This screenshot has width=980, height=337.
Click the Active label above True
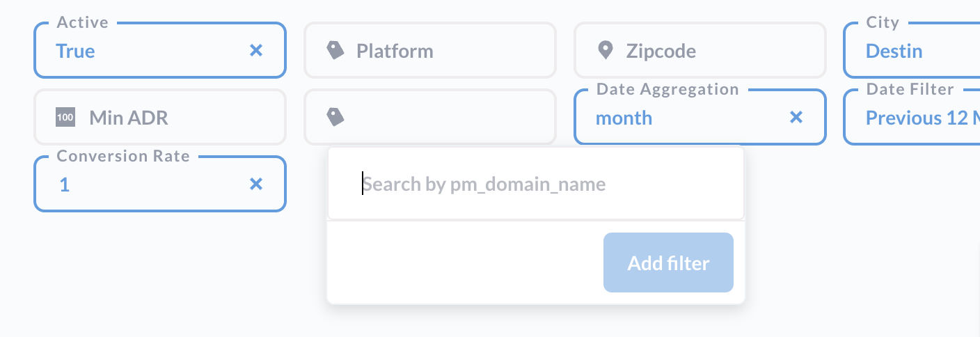click(82, 22)
